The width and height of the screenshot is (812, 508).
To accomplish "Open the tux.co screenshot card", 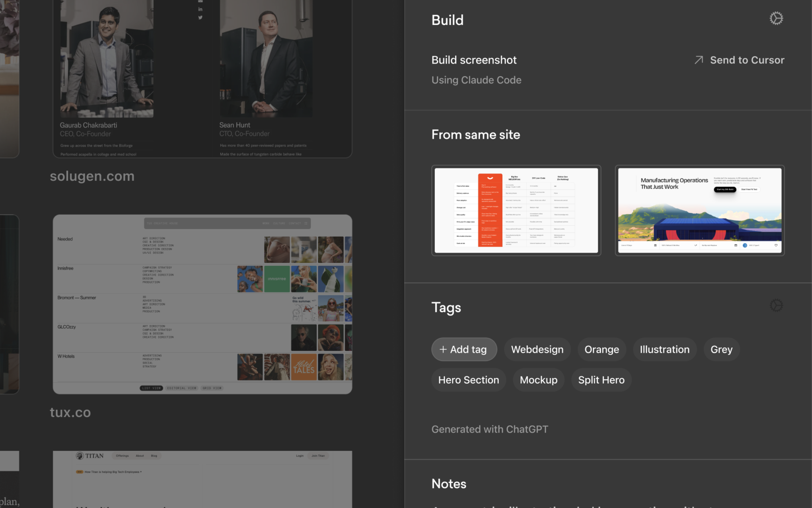I will point(202,304).
